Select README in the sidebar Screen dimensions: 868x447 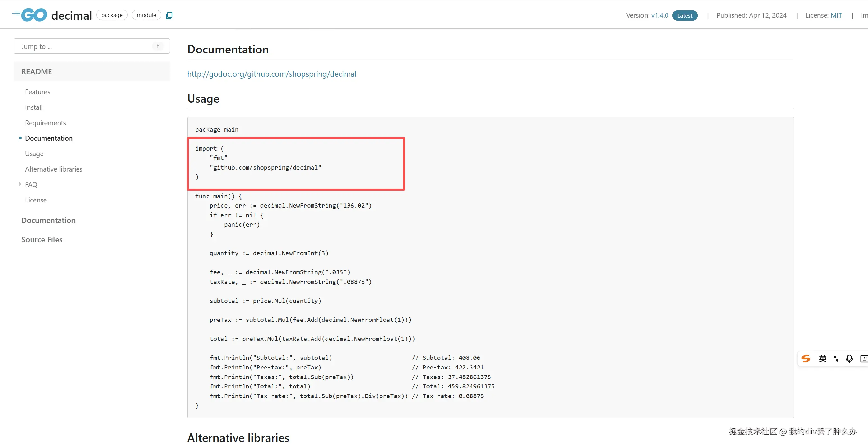(92, 71)
